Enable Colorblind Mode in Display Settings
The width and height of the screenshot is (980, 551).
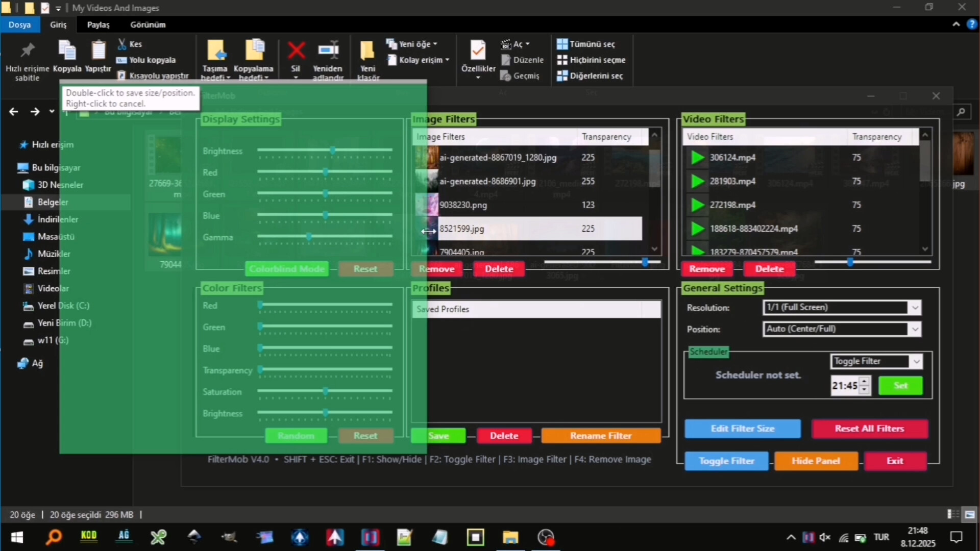287,269
